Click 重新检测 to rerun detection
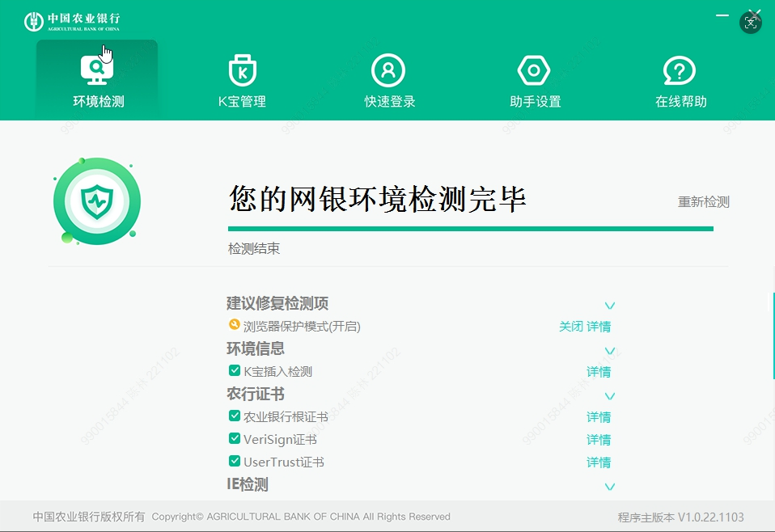The height and width of the screenshot is (532, 775). click(x=703, y=201)
